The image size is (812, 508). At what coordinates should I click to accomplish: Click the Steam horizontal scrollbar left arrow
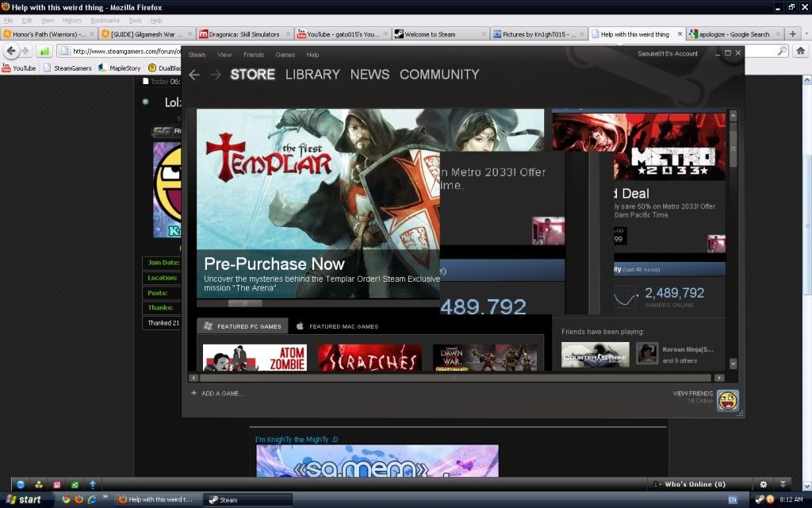193,378
